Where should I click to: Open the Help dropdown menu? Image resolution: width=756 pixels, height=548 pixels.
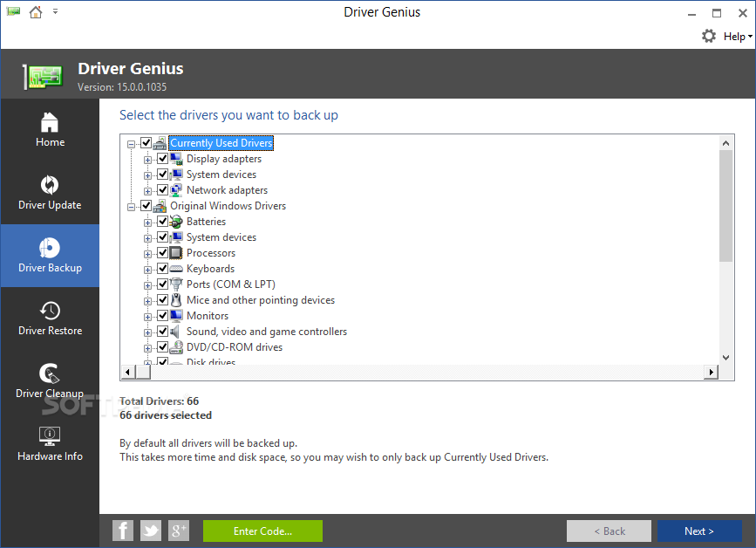(738, 36)
